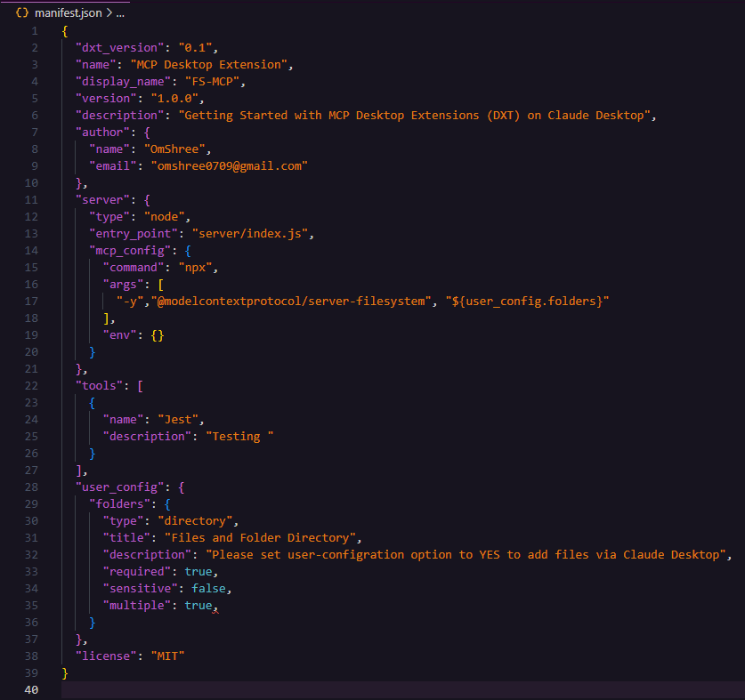Click the "FS-MCP" display name value
The height and width of the screenshot is (700, 745).
coord(213,82)
